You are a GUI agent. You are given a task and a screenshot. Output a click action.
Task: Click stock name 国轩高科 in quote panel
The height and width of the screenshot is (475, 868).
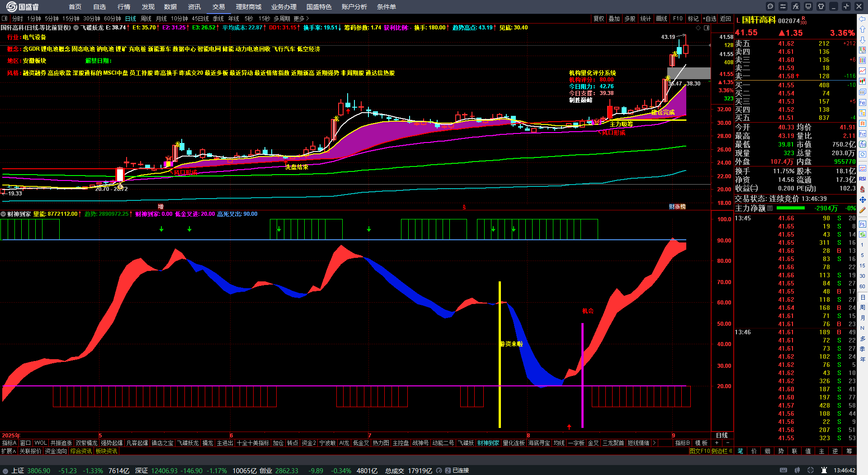point(759,20)
